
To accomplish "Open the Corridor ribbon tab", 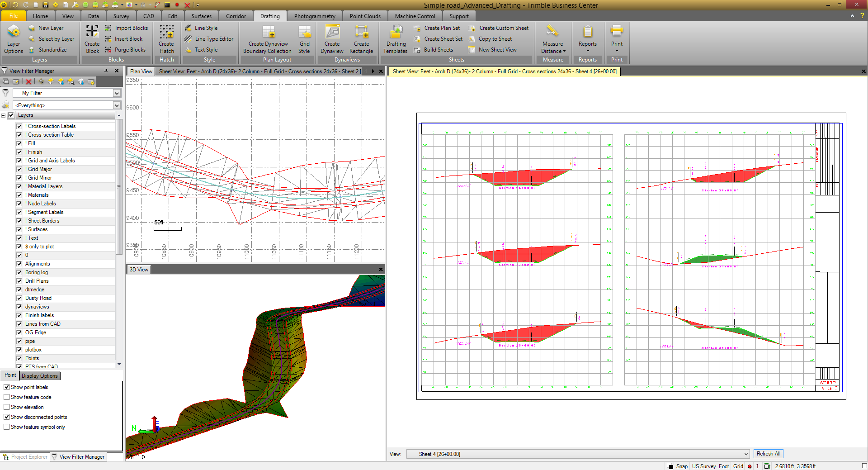I will tap(236, 16).
